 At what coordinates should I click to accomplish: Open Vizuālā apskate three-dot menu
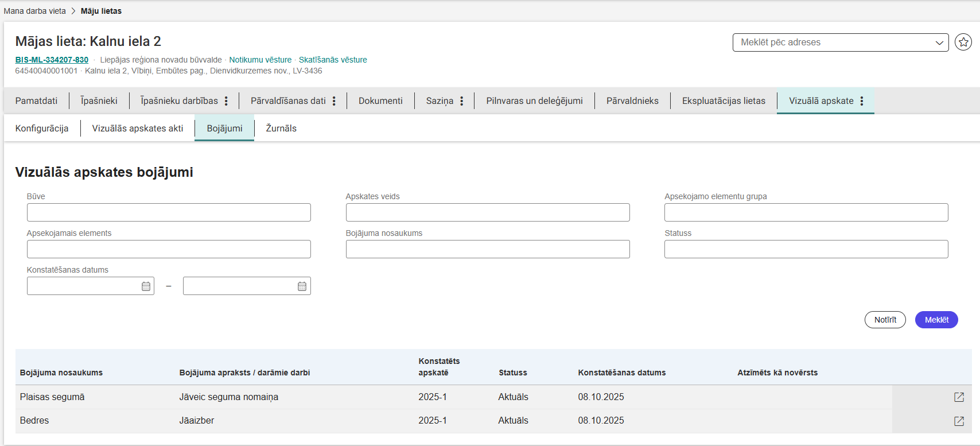click(862, 101)
